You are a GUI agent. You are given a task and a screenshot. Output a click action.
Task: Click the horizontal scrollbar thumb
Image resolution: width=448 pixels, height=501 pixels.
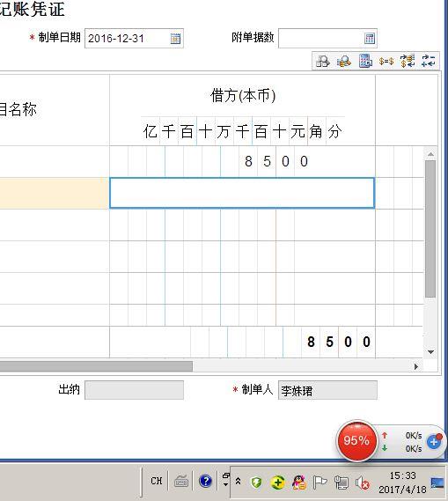point(96,366)
